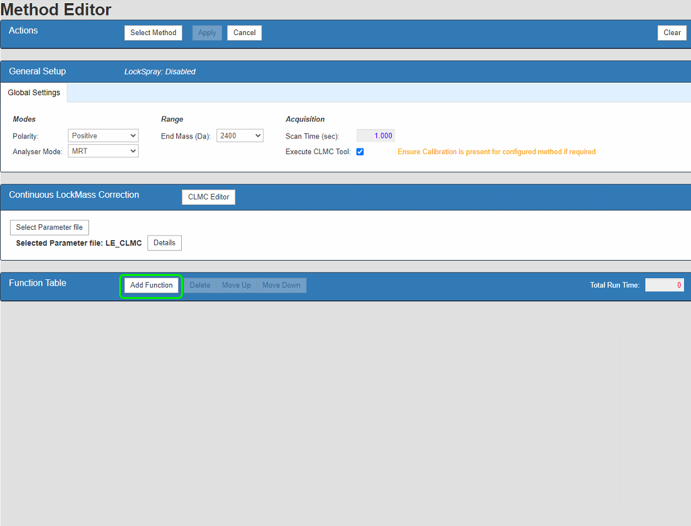This screenshot has width=691, height=526.
Task: Open the Polarity dropdown
Action: tap(103, 135)
